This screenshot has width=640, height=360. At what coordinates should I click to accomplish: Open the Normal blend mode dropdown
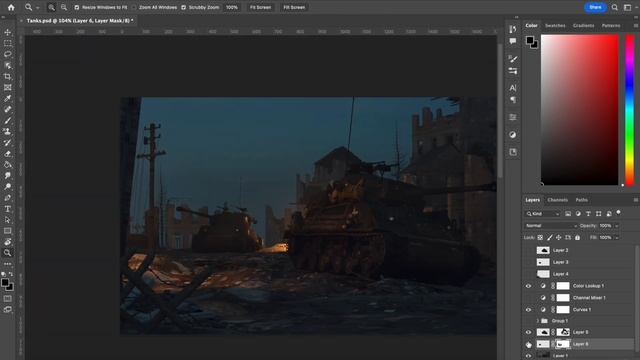tap(551, 226)
